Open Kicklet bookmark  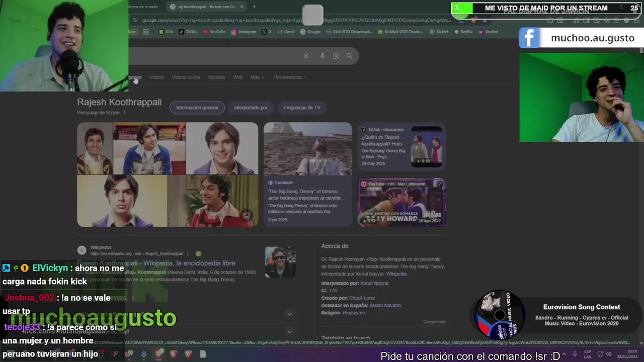click(x=439, y=32)
